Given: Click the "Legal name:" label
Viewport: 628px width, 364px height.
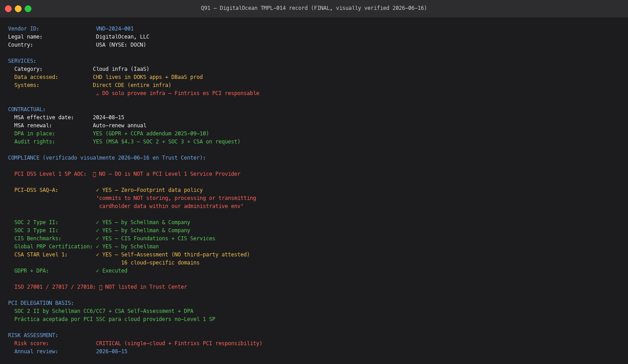Looking at the screenshot, I should tap(25, 37).
